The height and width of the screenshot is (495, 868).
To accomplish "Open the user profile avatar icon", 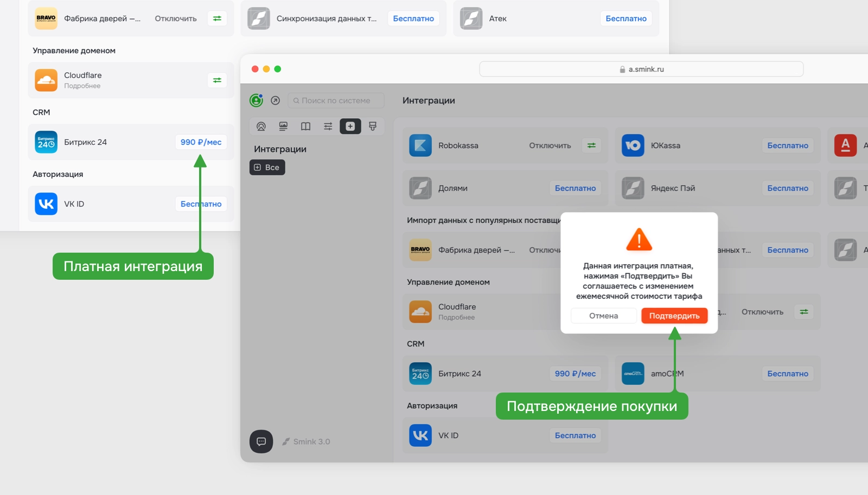I will (256, 100).
